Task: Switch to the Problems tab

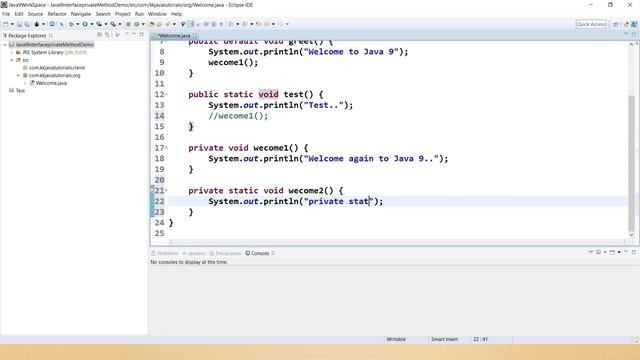Action: [x=166, y=253]
